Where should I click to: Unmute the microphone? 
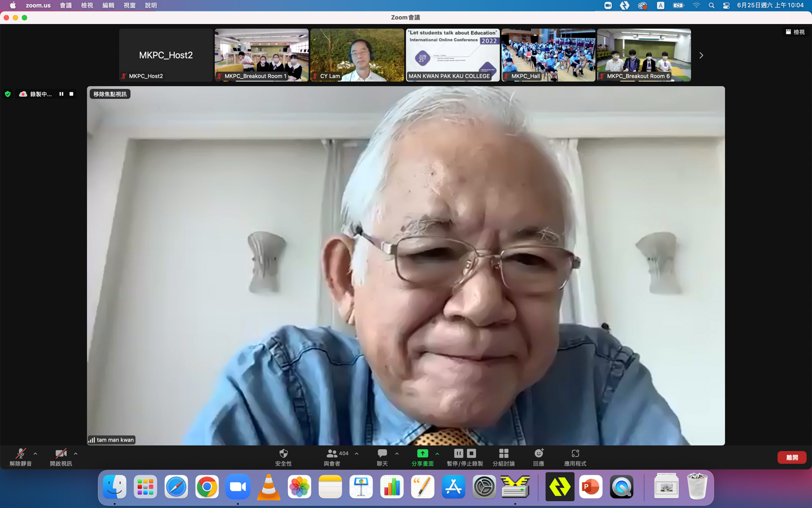click(20, 457)
